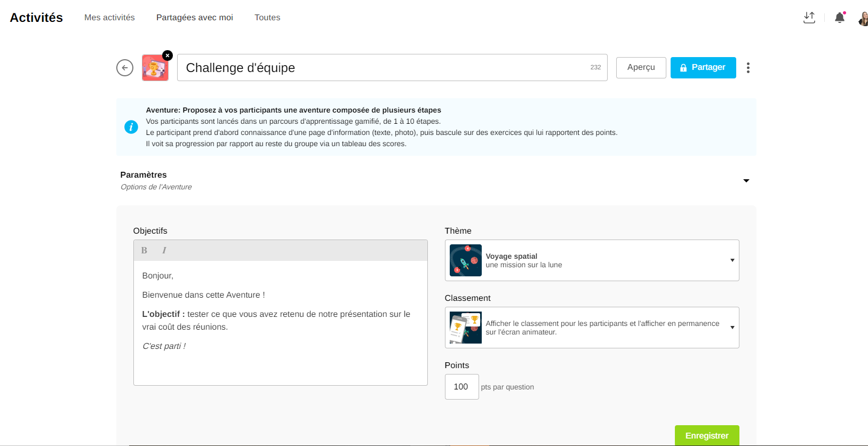Click the Partager button
The height and width of the screenshot is (446, 868).
tap(703, 68)
